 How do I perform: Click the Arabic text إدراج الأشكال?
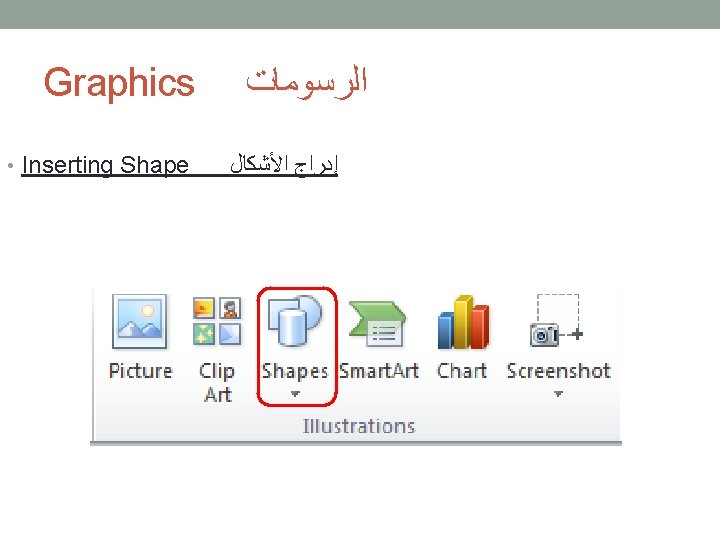coord(284,164)
